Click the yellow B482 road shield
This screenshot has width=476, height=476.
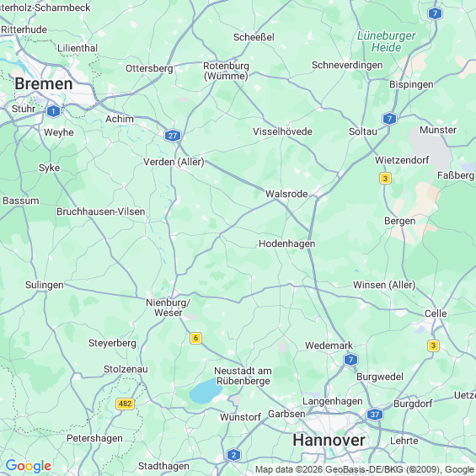pyautogui.click(x=125, y=404)
